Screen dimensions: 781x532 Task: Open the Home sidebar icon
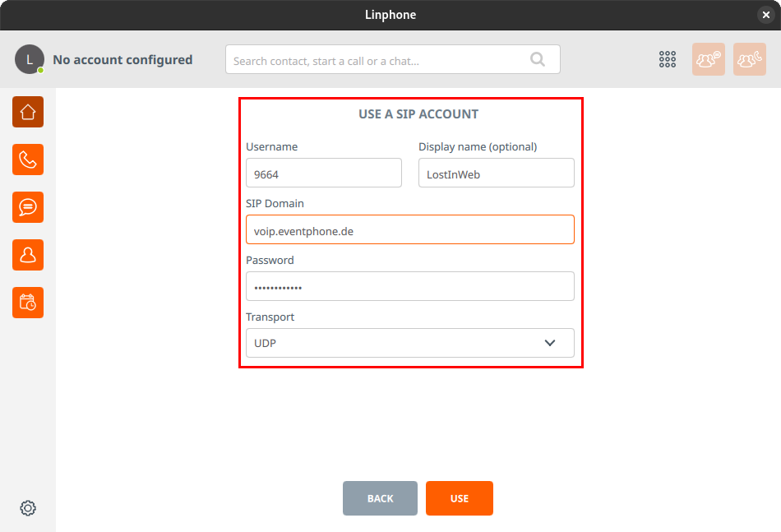[28, 112]
